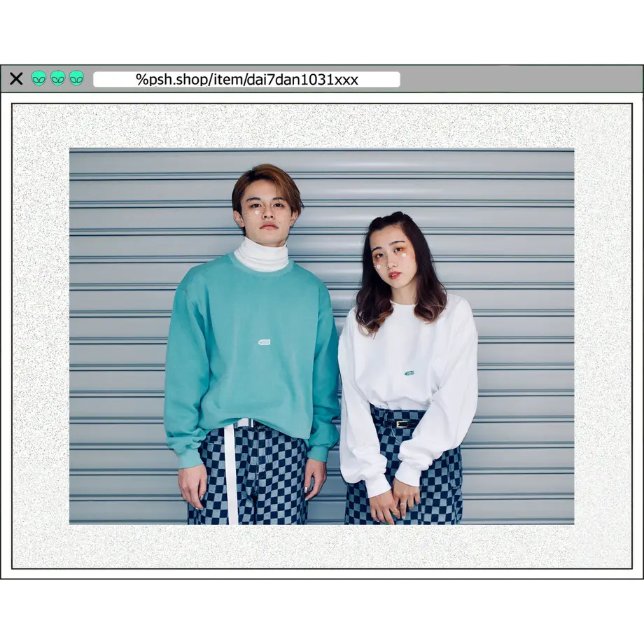Click the man's checkered denim pants

pos(248,477)
